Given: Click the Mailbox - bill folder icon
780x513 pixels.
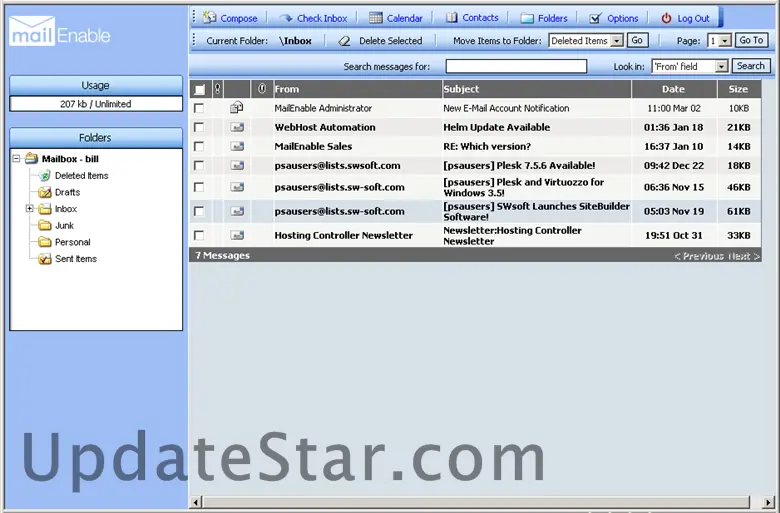Looking at the screenshot, I should (x=31, y=159).
